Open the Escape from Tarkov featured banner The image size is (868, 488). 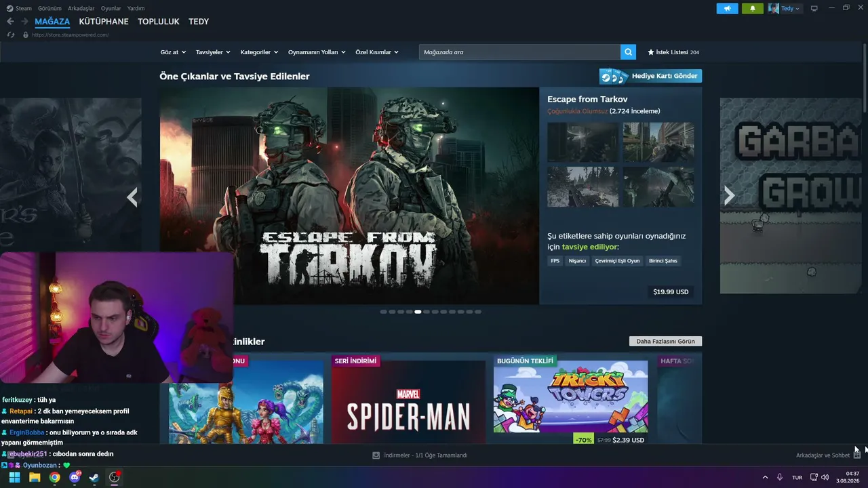[x=349, y=195]
